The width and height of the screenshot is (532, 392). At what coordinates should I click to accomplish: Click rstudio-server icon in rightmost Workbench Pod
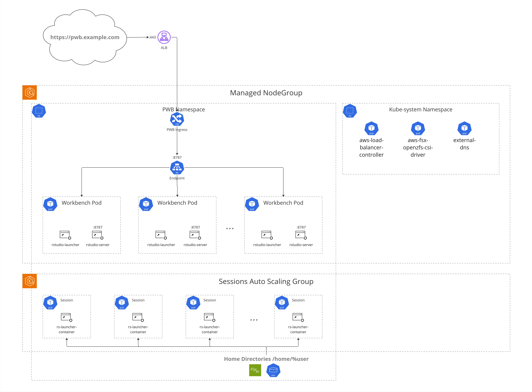tap(301, 235)
